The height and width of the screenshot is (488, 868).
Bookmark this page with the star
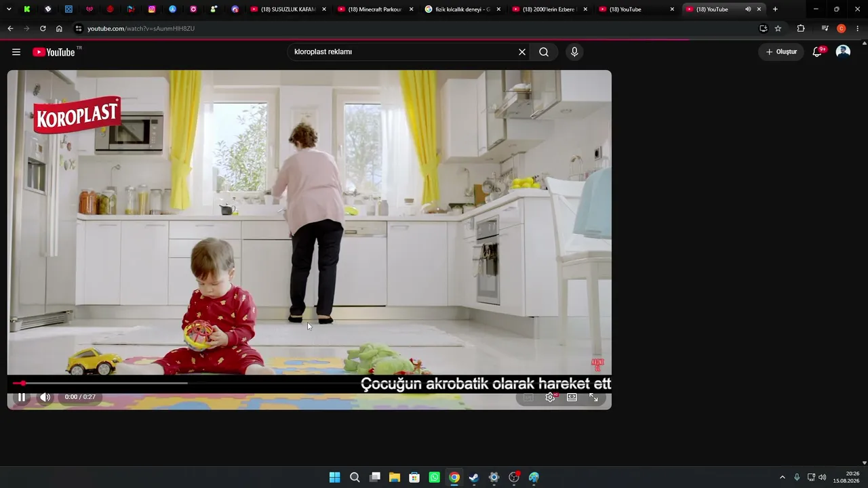point(778,28)
